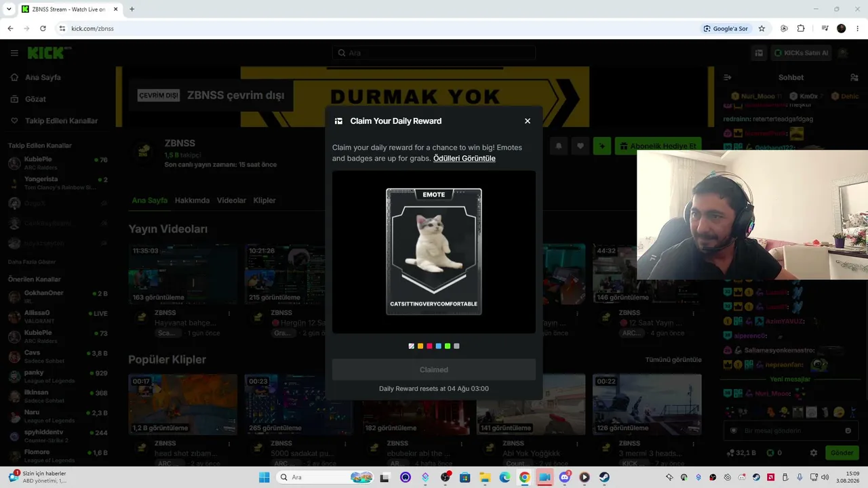The image size is (868, 488).
Task: Select the gray reward tier swatch
Action: pyautogui.click(x=456, y=346)
